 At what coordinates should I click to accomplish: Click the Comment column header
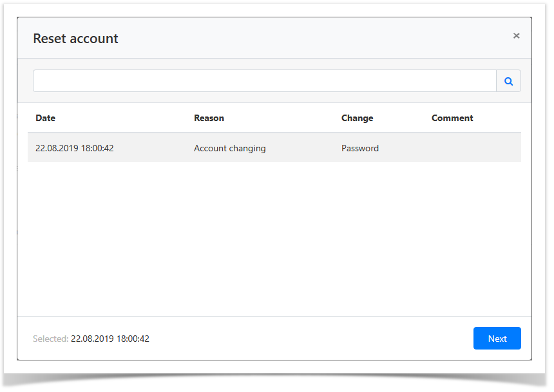click(x=452, y=118)
